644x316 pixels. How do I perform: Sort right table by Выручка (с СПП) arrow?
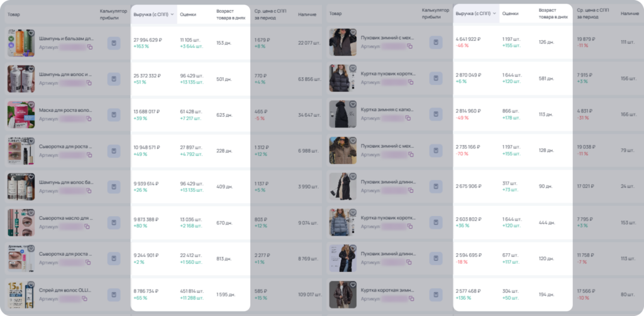[x=494, y=14]
